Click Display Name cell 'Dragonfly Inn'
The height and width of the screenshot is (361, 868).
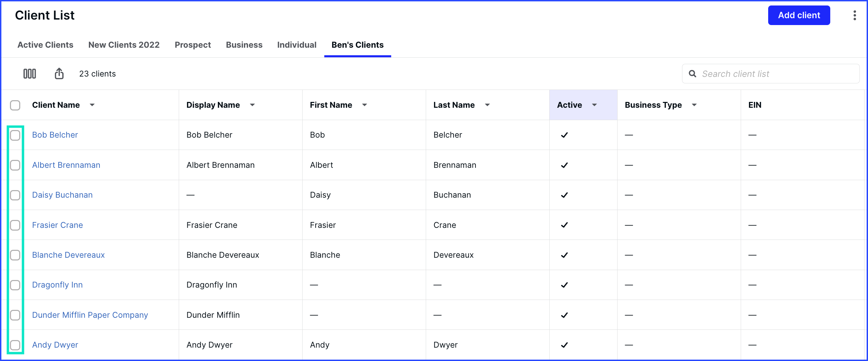click(x=212, y=285)
